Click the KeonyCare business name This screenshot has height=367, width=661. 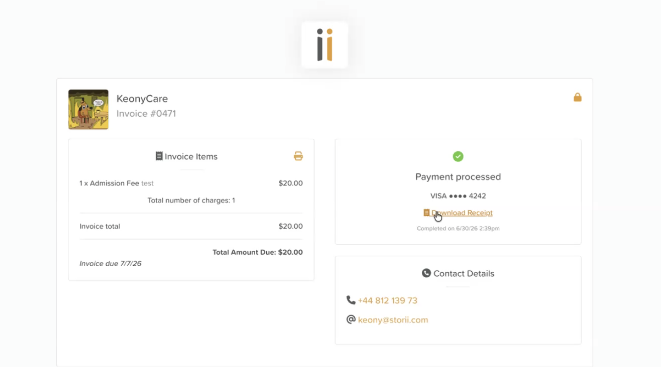[x=142, y=99]
